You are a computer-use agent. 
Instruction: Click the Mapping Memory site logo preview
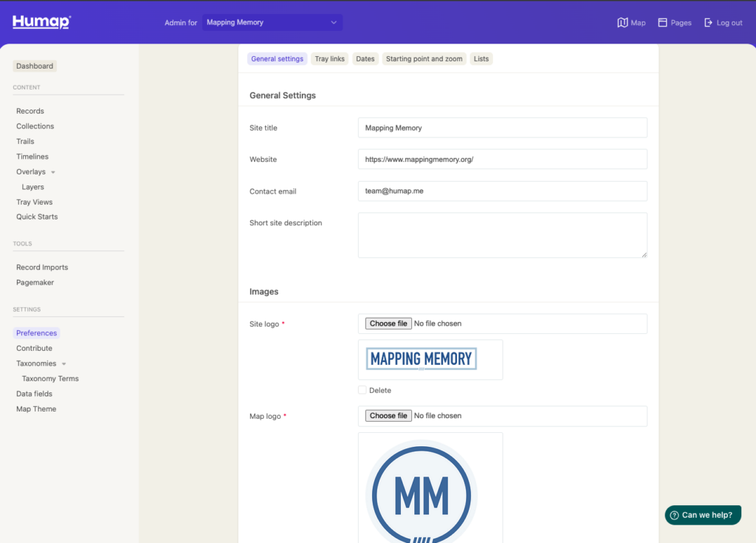tap(422, 359)
